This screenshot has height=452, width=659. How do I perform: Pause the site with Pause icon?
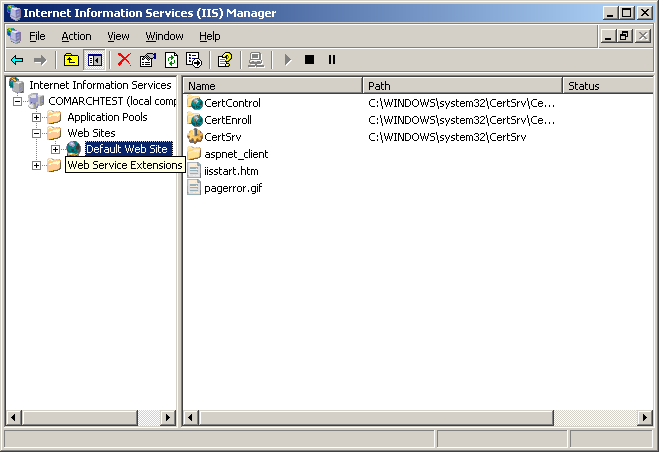[332, 60]
